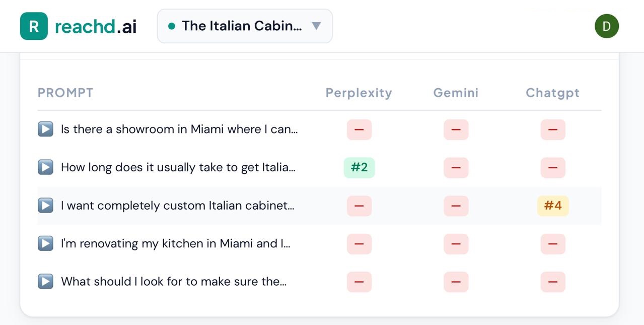This screenshot has width=644, height=325.
Task: Select the Perplexity column header
Action: click(x=359, y=93)
